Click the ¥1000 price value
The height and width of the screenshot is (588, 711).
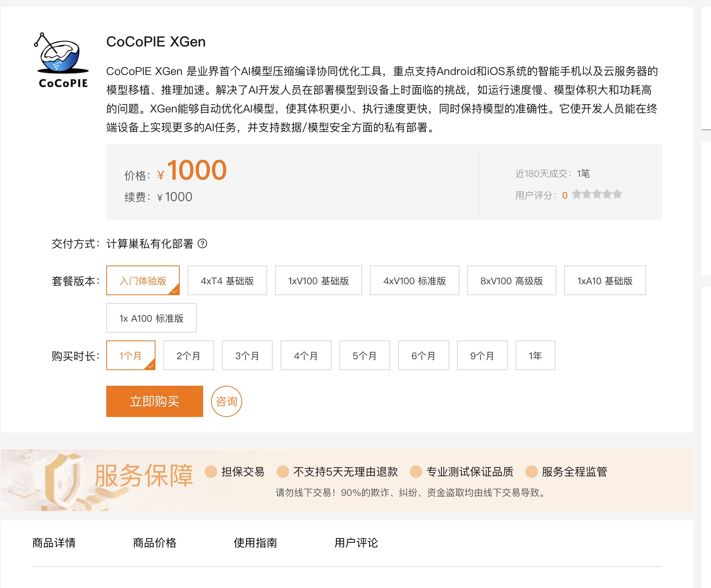[192, 171]
